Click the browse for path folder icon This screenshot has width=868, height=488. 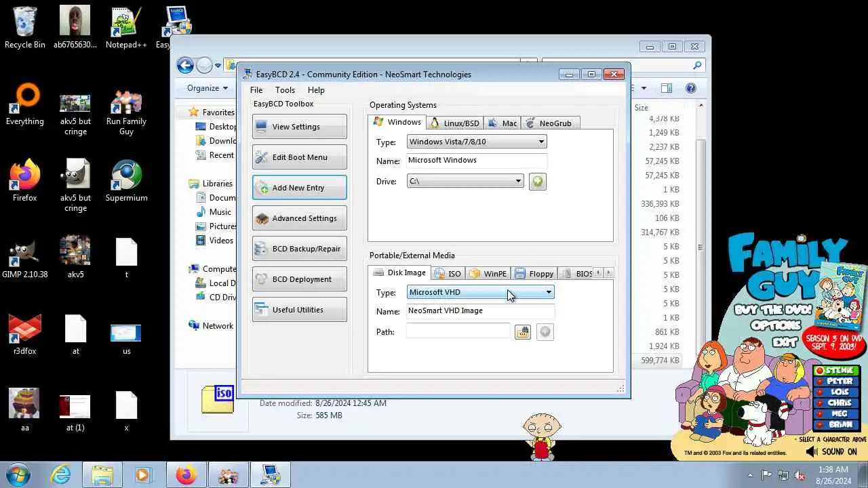tap(522, 331)
